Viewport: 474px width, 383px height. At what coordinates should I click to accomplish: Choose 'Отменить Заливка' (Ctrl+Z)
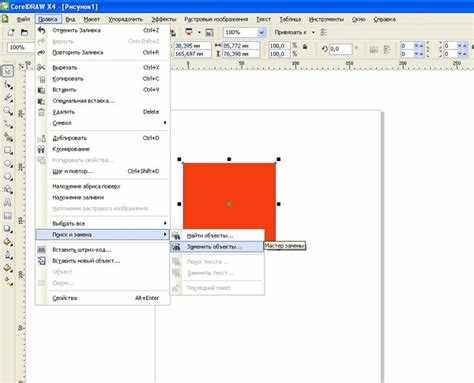[x=103, y=30]
